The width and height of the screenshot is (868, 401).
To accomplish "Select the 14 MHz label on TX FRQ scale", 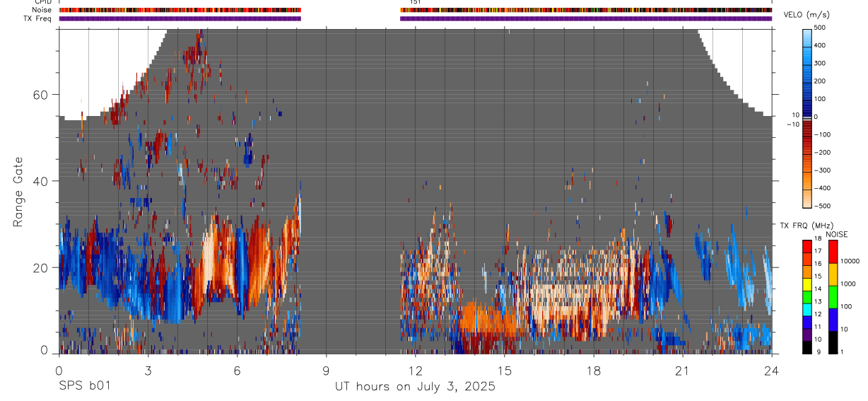I will pyautogui.click(x=819, y=289).
